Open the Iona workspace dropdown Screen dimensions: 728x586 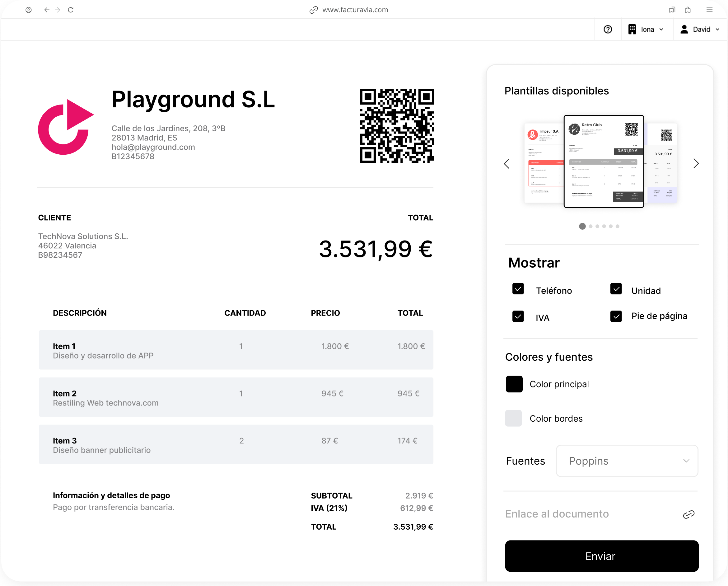(x=661, y=29)
